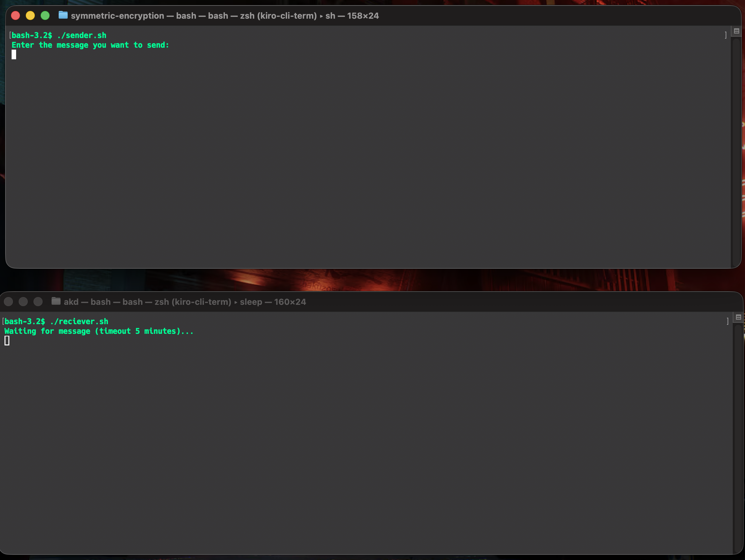This screenshot has height=560, width=745.
Task: Click the inactive close button of the akd window
Action: tap(8, 302)
